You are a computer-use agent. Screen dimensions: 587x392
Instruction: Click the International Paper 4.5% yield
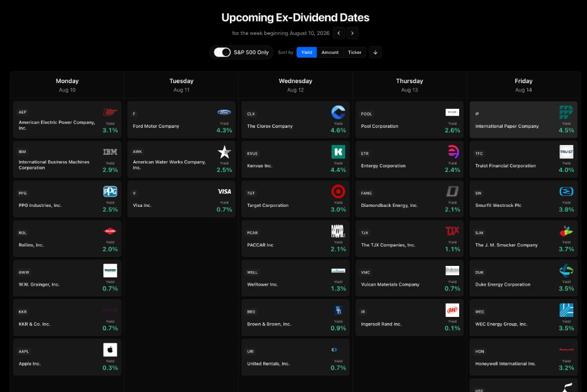click(566, 130)
